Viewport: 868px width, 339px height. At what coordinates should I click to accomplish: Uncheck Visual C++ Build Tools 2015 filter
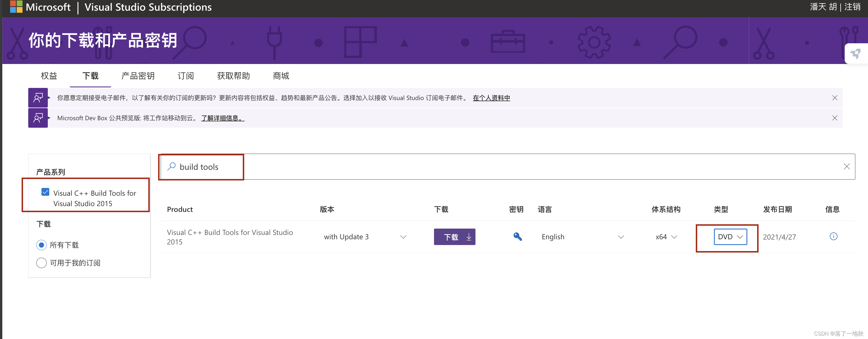[45, 192]
